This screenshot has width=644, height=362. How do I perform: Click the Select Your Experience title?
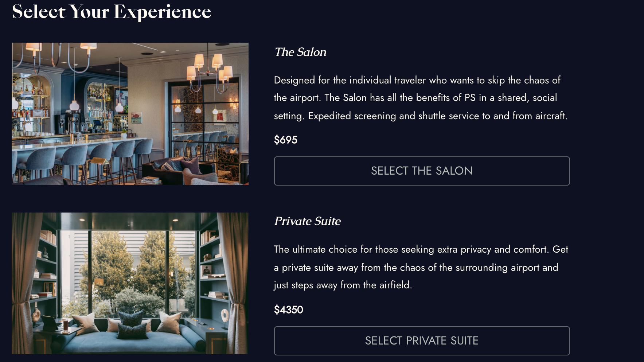pyautogui.click(x=112, y=12)
